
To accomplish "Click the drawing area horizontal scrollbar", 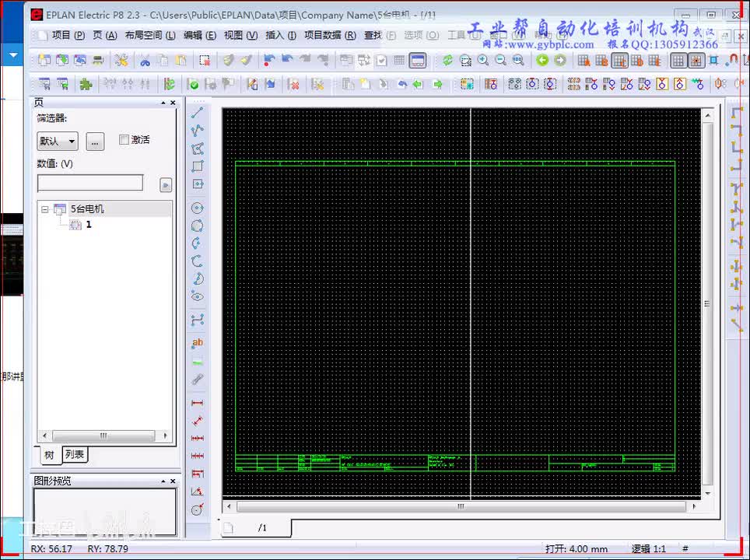I will tap(461, 506).
